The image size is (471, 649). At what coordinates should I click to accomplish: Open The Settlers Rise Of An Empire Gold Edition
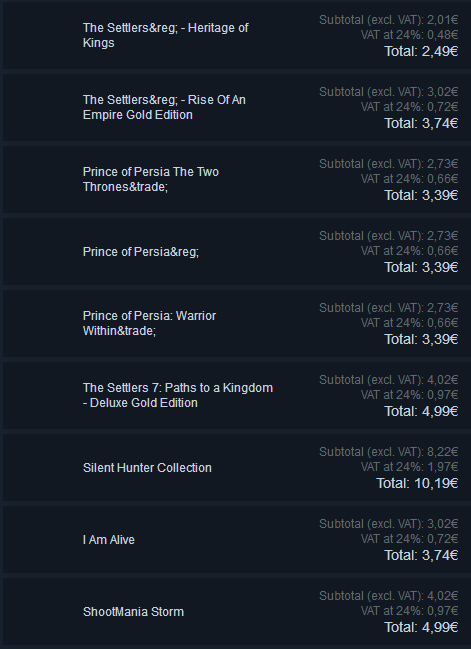[x=164, y=107]
